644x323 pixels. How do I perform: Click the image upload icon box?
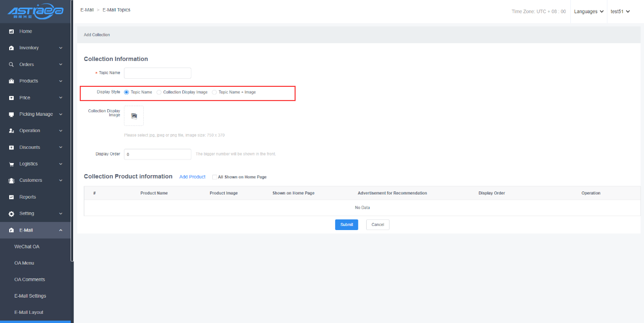[x=134, y=116]
